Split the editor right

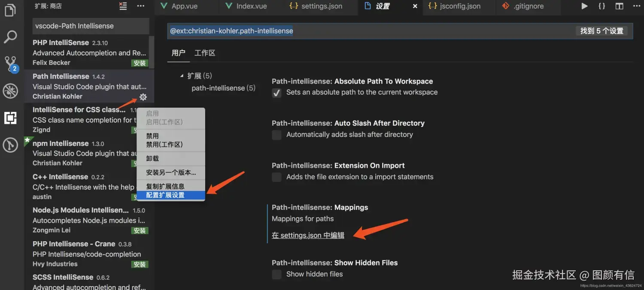click(x=619, y=6)
